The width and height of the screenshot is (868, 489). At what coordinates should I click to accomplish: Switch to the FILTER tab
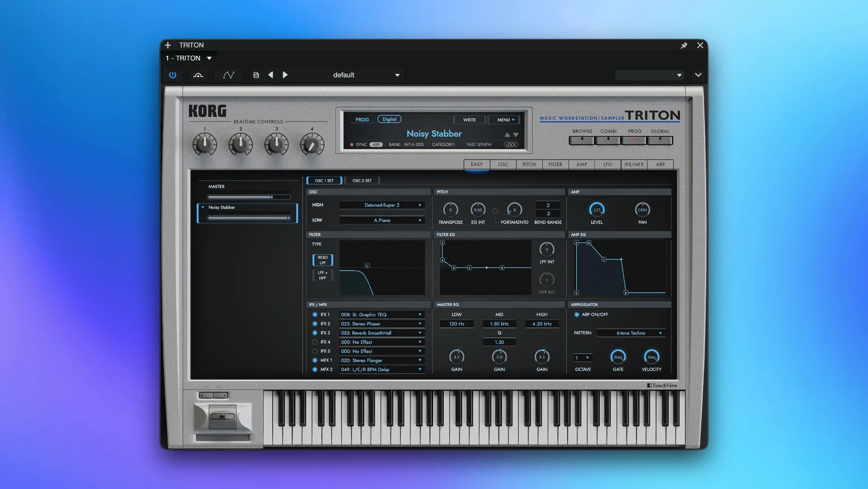555,165
